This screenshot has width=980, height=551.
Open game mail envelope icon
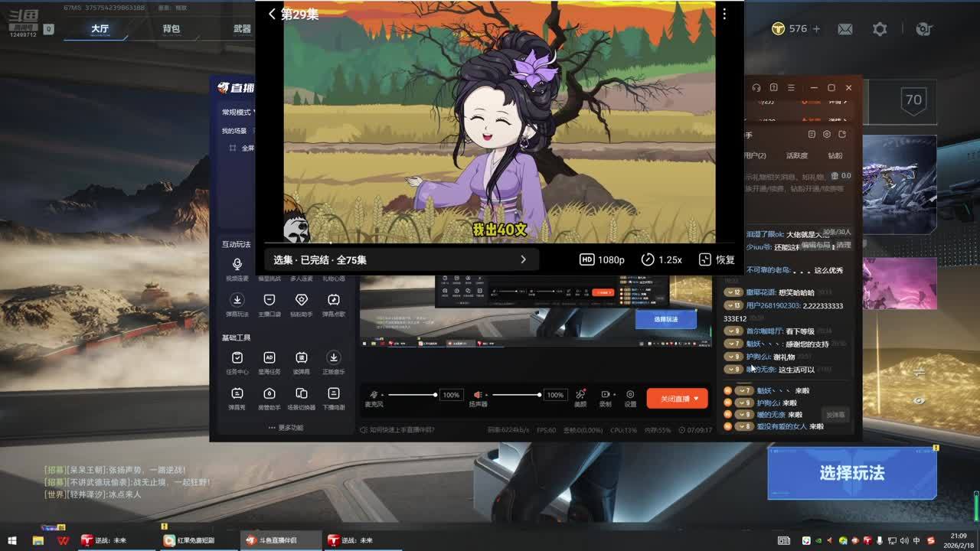coord(845,29)
